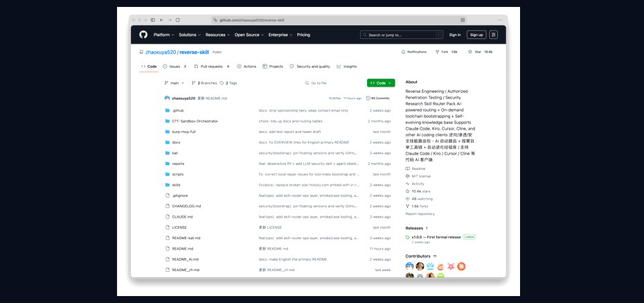Open the reports folder name
The width and height of the screenshot is (644, 303).
point(178,164)
